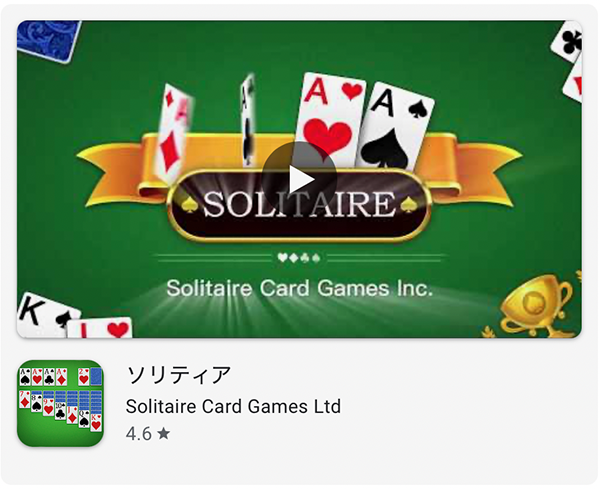600x489 pixels.
Task: Click the golden trophy icon
Action: 536,305
